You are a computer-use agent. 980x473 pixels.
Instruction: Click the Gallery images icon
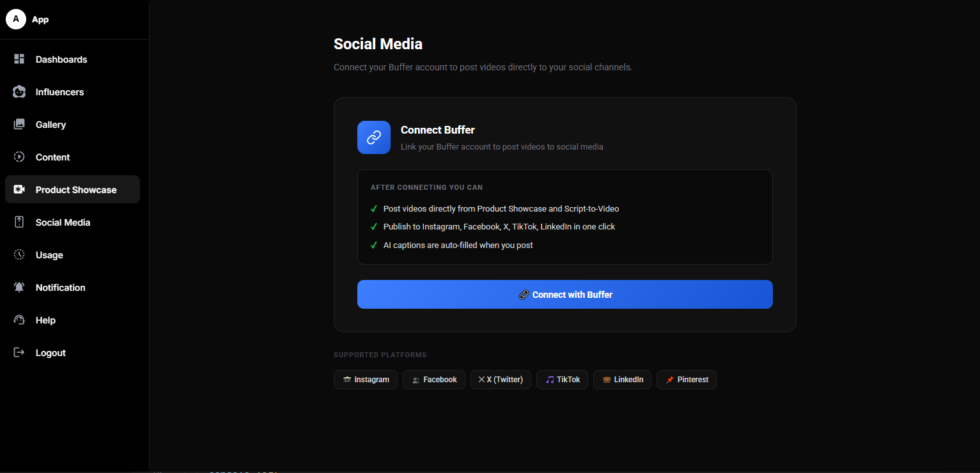pyautogui.click(x=19, y=124)
